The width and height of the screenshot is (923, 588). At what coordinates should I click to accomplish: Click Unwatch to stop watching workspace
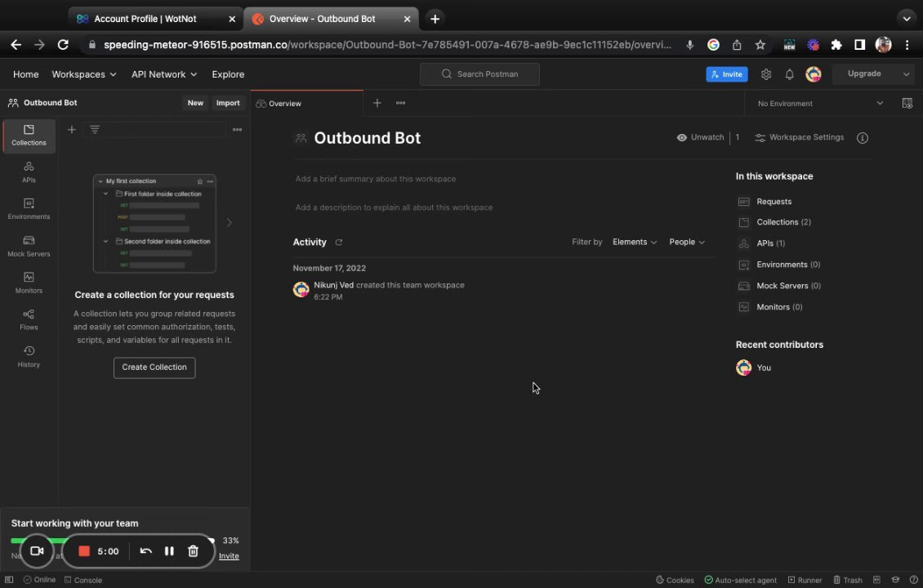tap(701, 137)
